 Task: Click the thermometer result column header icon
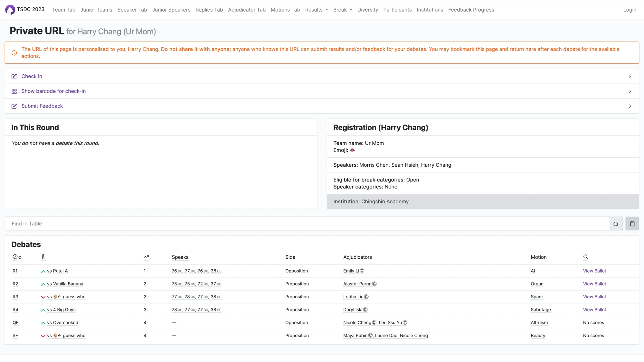tap(43, 257)
